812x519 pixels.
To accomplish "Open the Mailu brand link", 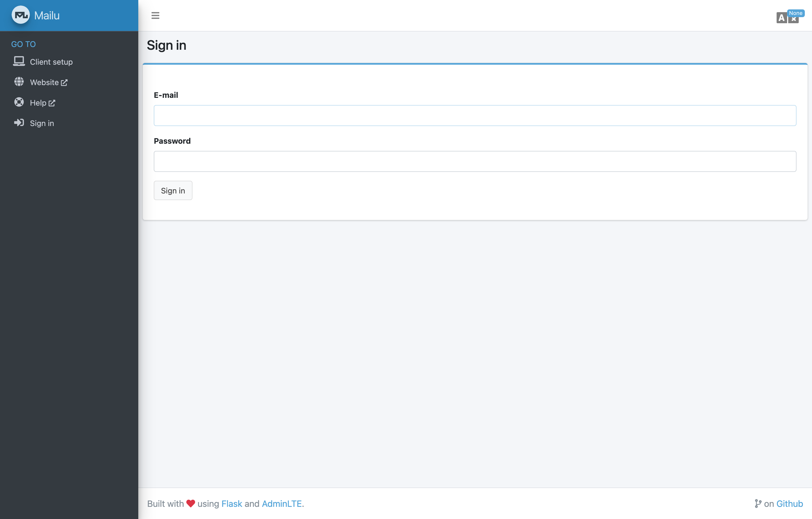I will coord(47,15).
